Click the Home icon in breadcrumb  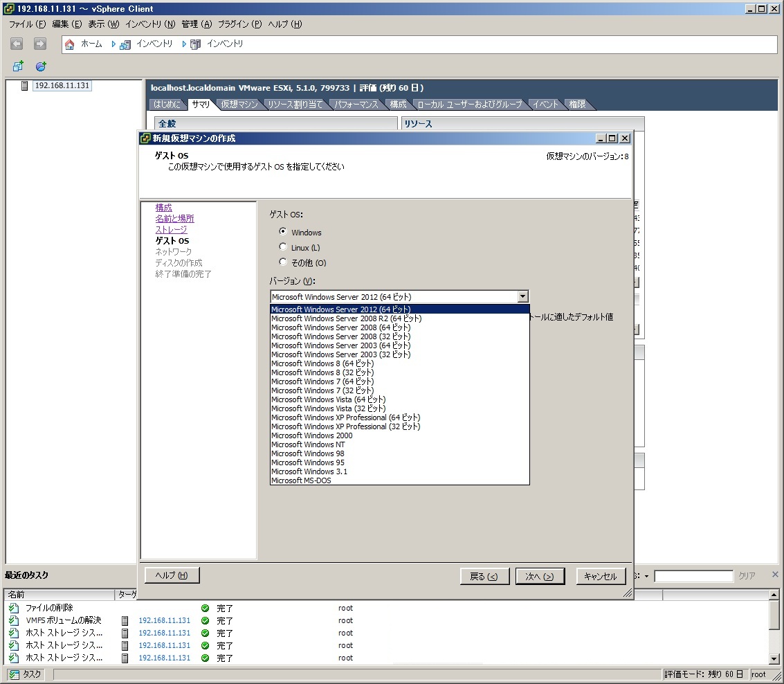pos(69,44)
